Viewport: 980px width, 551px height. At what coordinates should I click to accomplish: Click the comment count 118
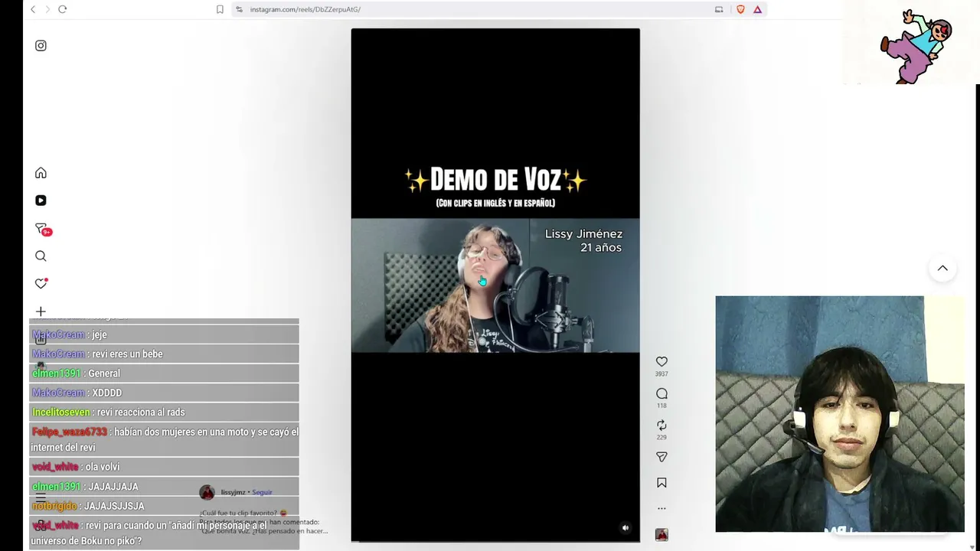661,406
